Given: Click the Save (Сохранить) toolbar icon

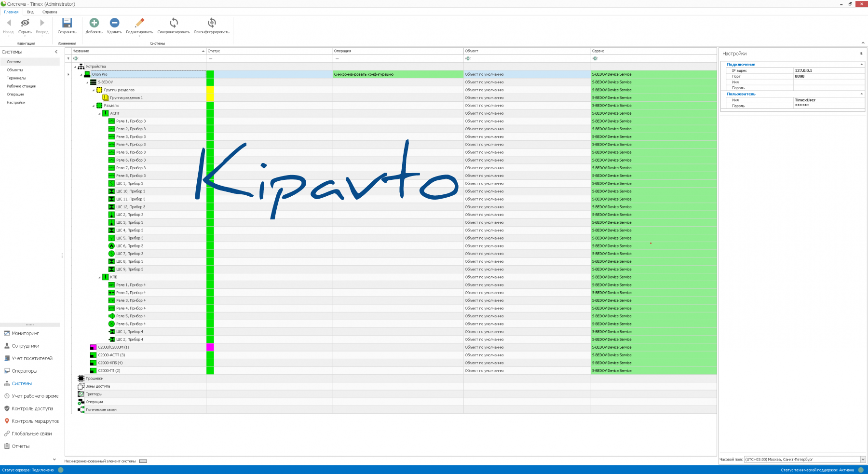Looking at the screenshot, I should 67,23.
